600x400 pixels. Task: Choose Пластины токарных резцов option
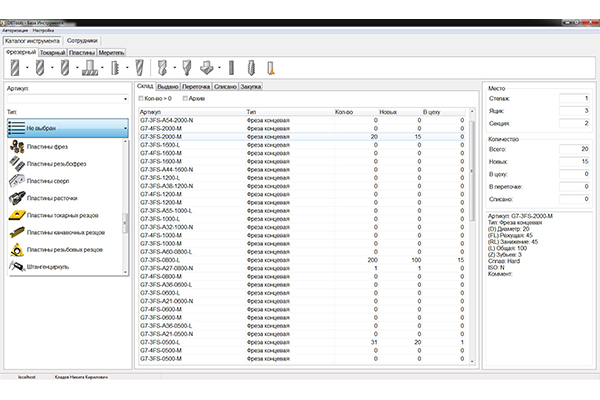pos(66,216)
